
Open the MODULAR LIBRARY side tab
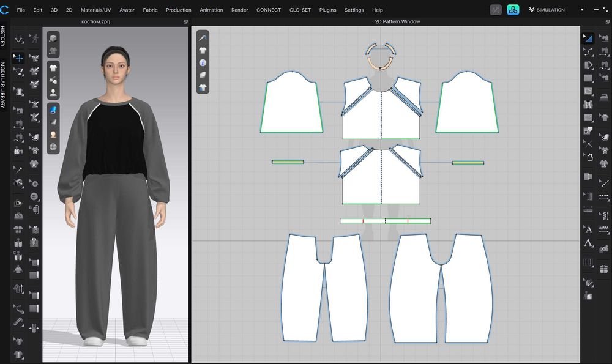pos(3,85)
